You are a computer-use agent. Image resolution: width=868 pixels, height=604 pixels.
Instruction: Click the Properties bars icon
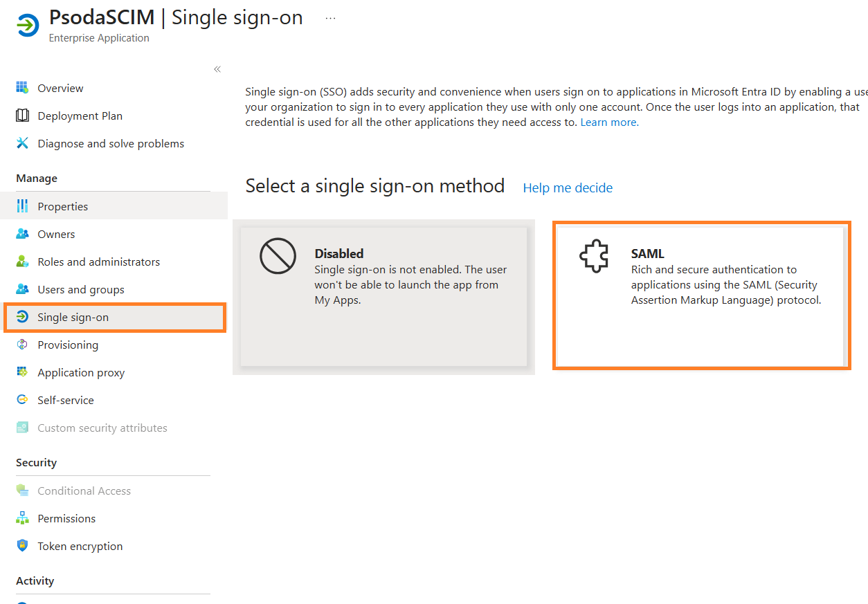[x=22, y=206]
